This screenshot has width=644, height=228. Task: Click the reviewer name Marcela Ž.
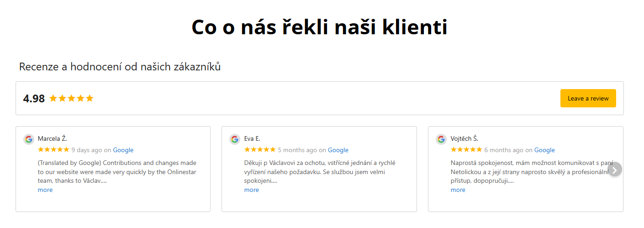53,138
